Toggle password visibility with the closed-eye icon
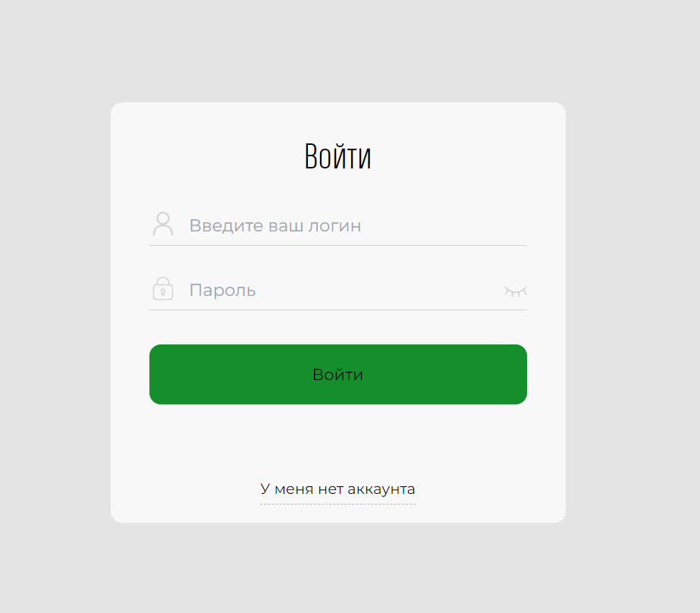Screen dimensions: 700x613 click(x=516, y=291)
